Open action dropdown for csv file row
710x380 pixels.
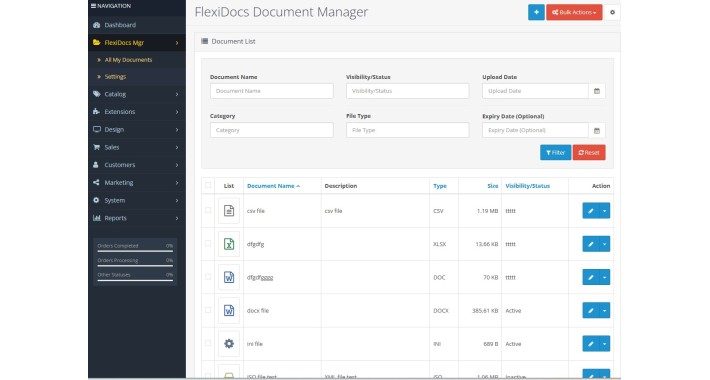pyautogui.click(x=604, y=211)
